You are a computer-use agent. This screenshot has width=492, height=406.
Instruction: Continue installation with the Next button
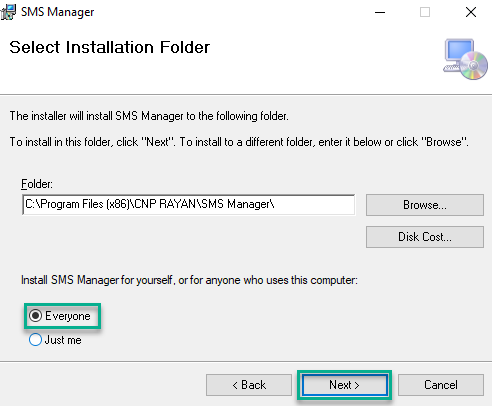(345, 385)
